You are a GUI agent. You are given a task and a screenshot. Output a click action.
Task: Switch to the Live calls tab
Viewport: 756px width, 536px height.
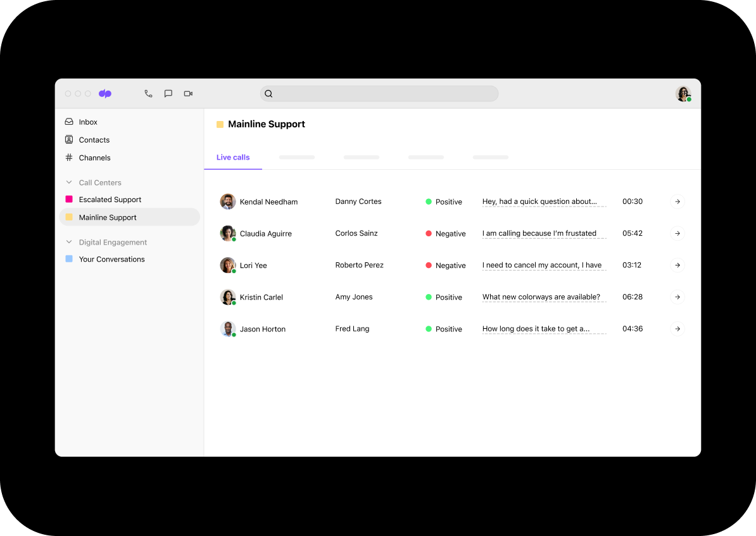233,157
